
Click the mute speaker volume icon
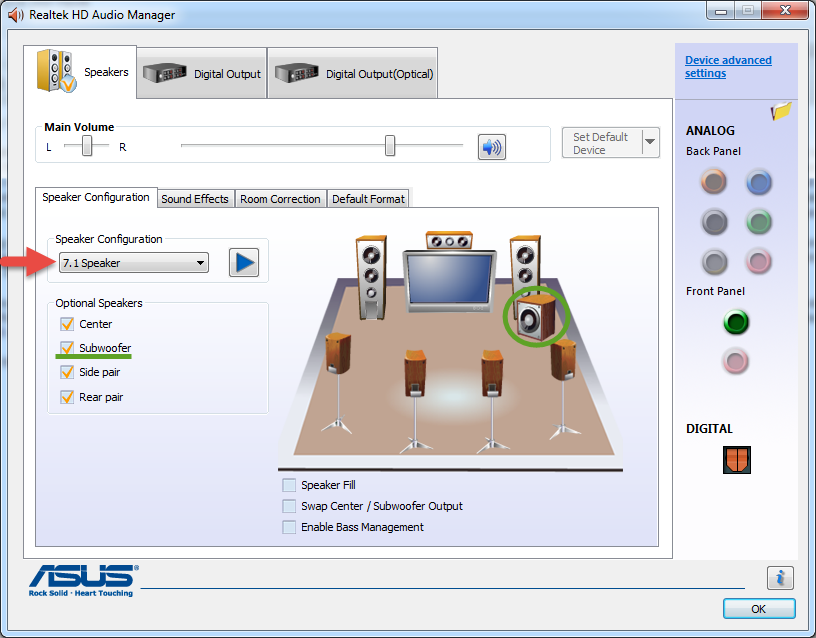(x=491, y=147)
